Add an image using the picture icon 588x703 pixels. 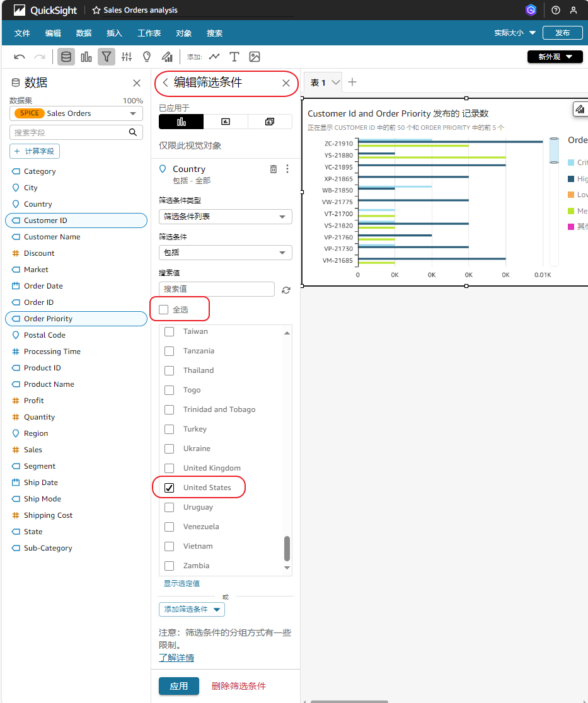click(x=255, y=57)
